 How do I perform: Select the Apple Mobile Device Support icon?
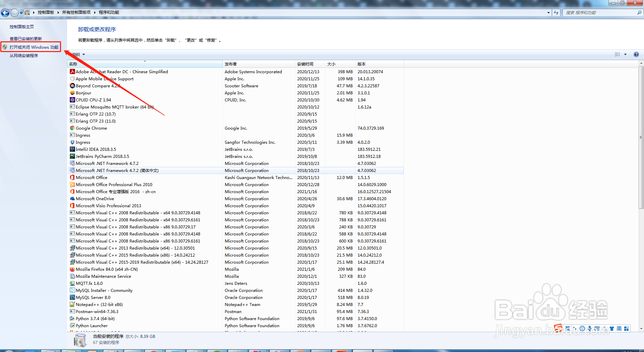72,79
